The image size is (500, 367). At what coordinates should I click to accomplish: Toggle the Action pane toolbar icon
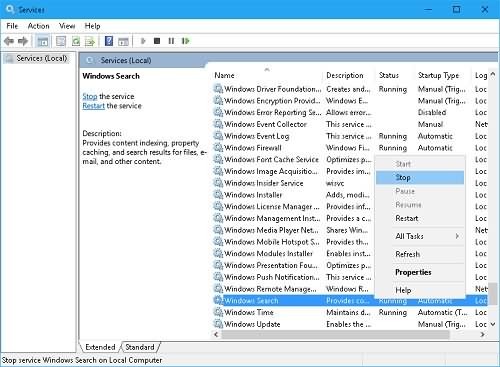coord(123,41)
